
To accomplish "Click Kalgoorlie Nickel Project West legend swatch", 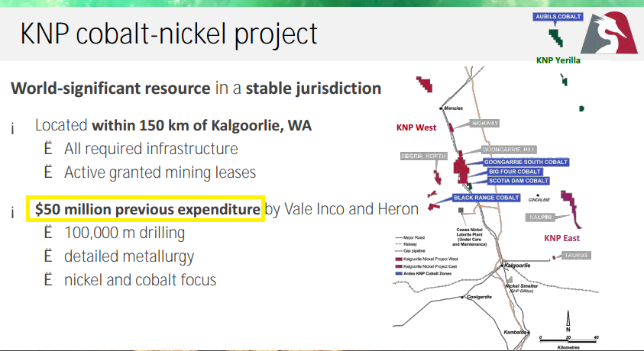I will pos(398,259).
